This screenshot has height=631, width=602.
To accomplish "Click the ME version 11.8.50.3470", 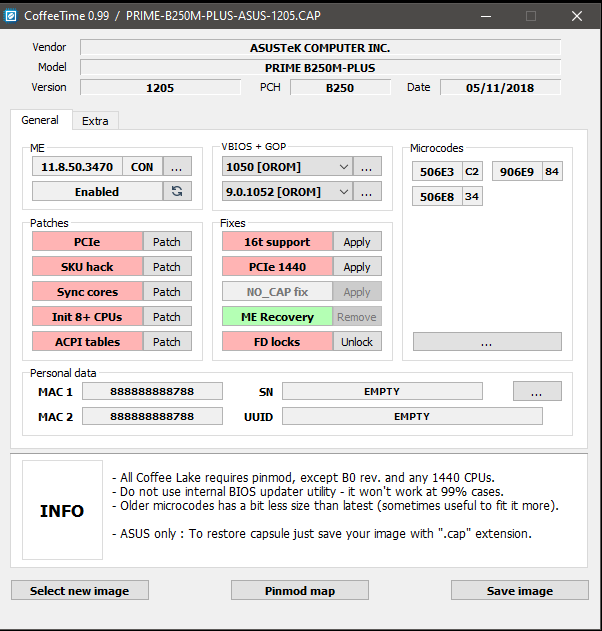I will coord(77,167).
